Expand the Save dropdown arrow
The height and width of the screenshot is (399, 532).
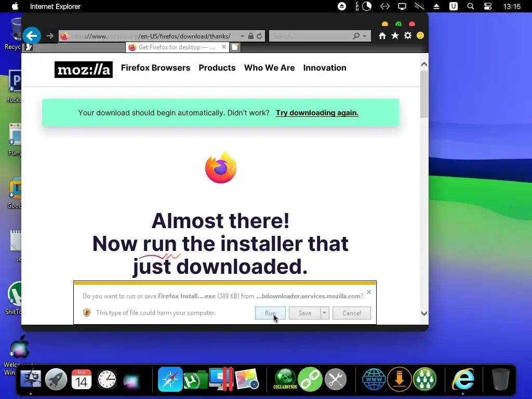point(325,313)
